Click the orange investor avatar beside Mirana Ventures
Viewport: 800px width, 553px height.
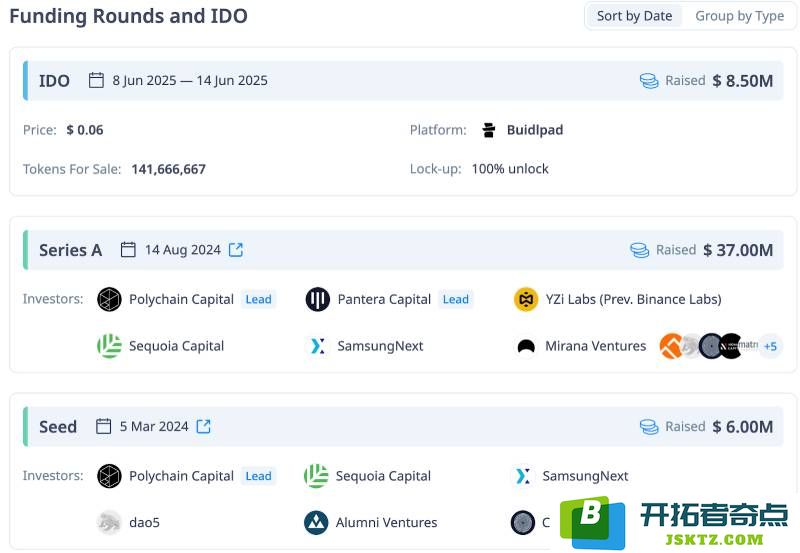point(670,346)
